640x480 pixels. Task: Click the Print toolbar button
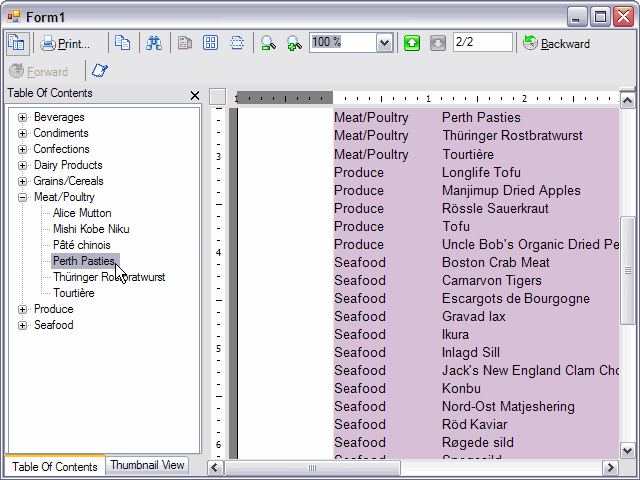click(x=65, y=43)
